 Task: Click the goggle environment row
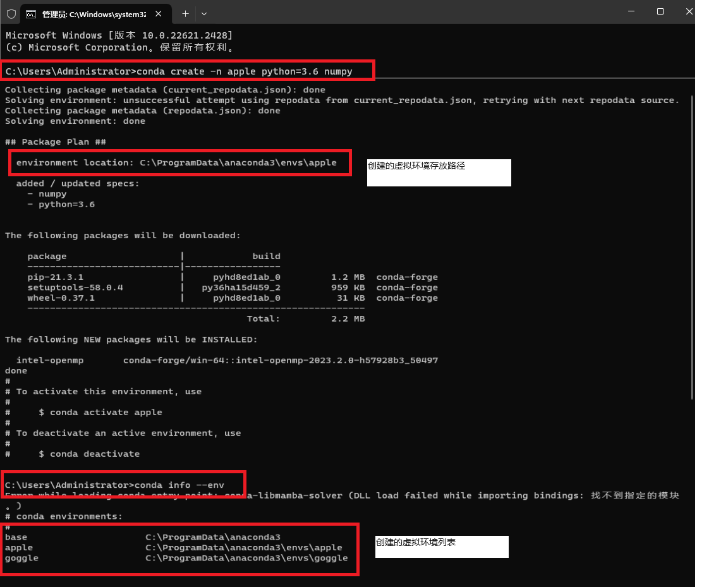(x=176, y=558)
